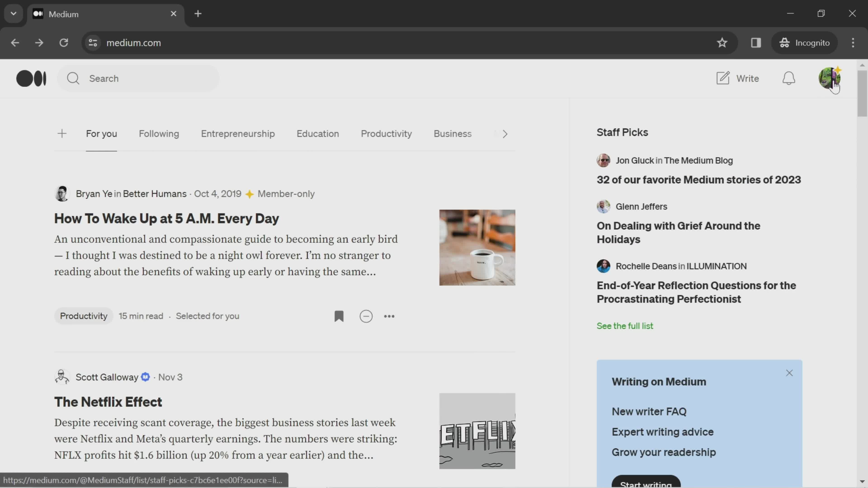
Task: Switch to the Following tab
Action: pyautogui.click(x=159, y=134)
